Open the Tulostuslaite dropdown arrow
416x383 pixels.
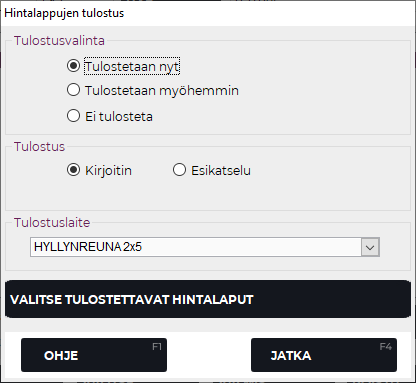click(x=370, y=247)
